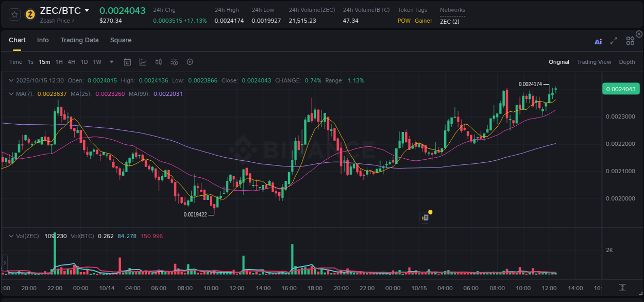The height and width of the screenshot is (302, 644).
Task: Collapse the Vol(ZEC) volume panel
Action: click(11, 236)
